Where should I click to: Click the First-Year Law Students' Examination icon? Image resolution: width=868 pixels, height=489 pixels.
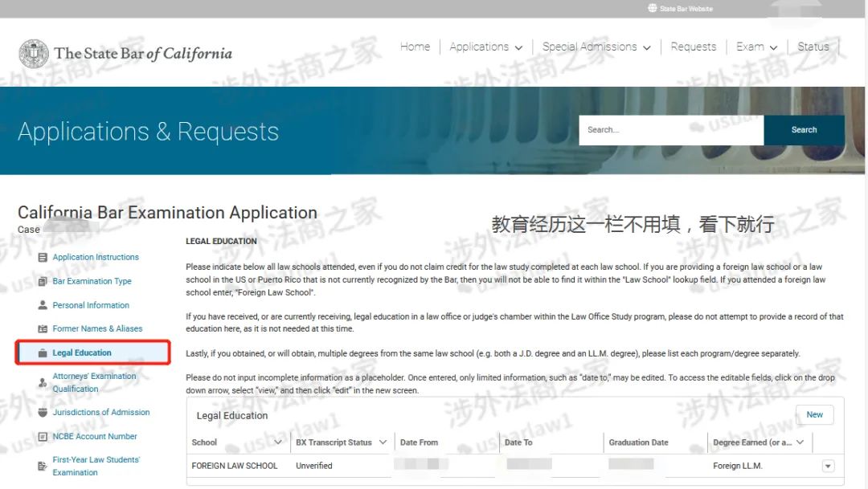click(43, 467)
